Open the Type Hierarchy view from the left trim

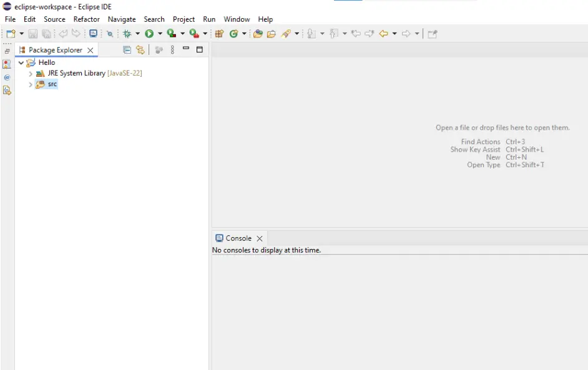pos(7,64)
